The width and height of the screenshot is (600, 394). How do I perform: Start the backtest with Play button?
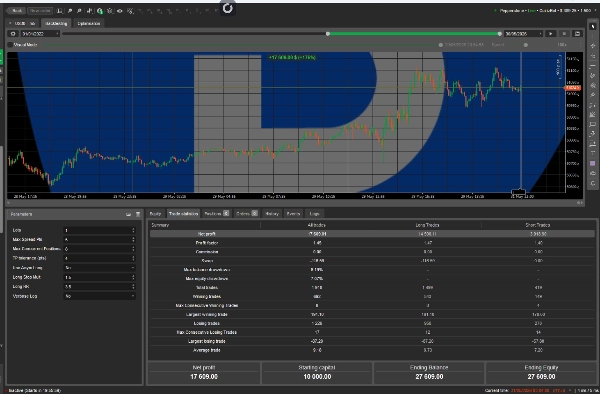click(551, 34)
